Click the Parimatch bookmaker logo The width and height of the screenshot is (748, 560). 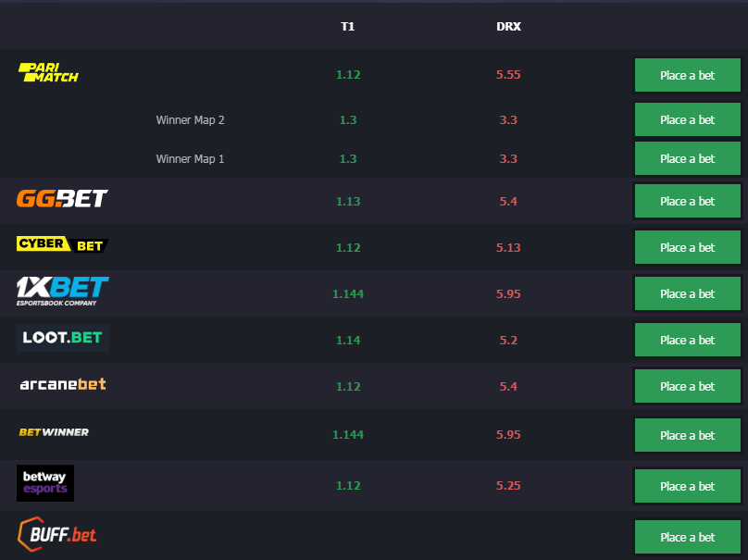(x=48, y=72)
